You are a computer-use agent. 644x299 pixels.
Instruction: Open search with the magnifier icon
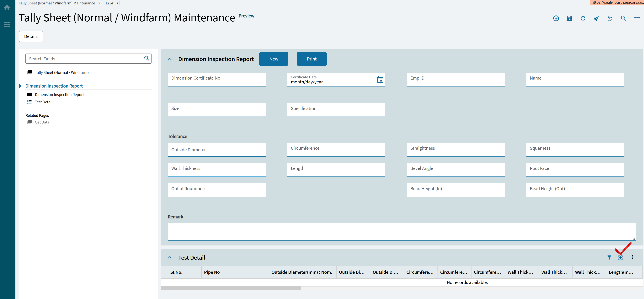tap(624, 18)
